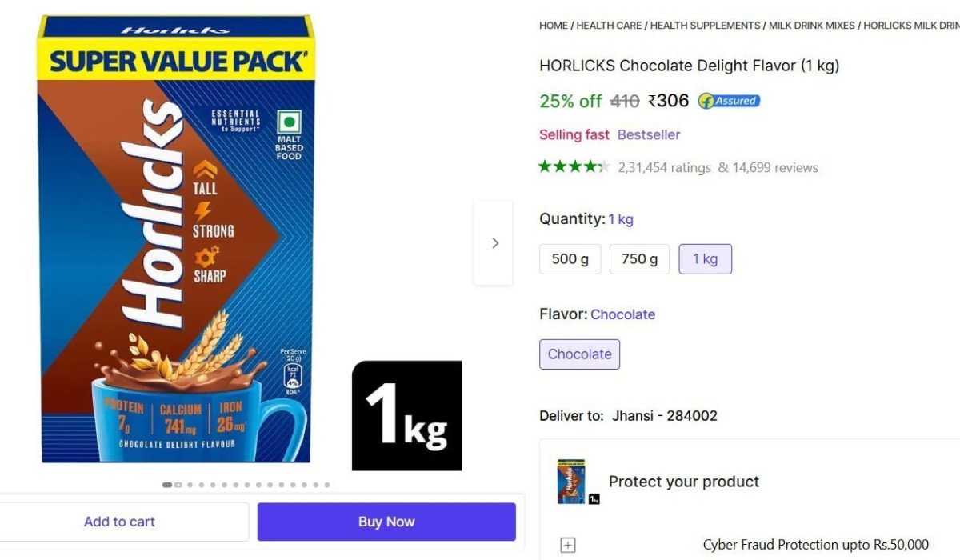
Task: Expand Cyber Fraud Protection plus icon
Action: click(567, 546)
